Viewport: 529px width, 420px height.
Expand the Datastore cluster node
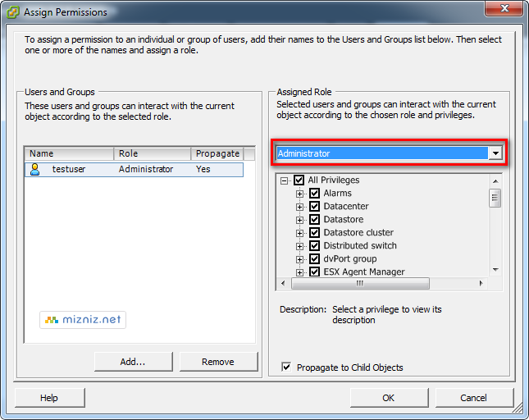299,234
